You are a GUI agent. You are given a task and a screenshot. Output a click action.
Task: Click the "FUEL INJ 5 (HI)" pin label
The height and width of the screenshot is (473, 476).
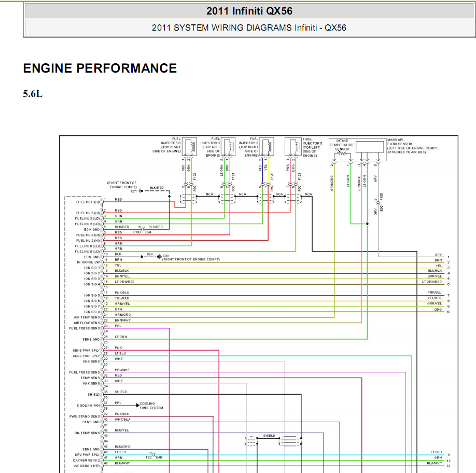(88, 213)
